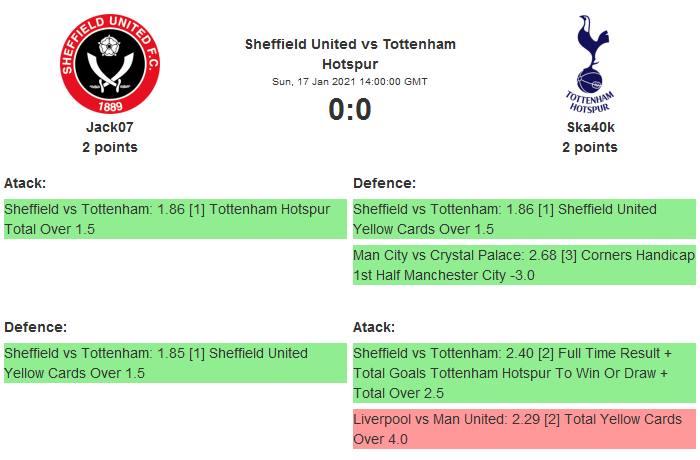Image resolution: width=700 pixels, height=460 pixels.
Task: Open the Tottenham Hotspur Total Over 1.5 bet
Action: [174, 219]
